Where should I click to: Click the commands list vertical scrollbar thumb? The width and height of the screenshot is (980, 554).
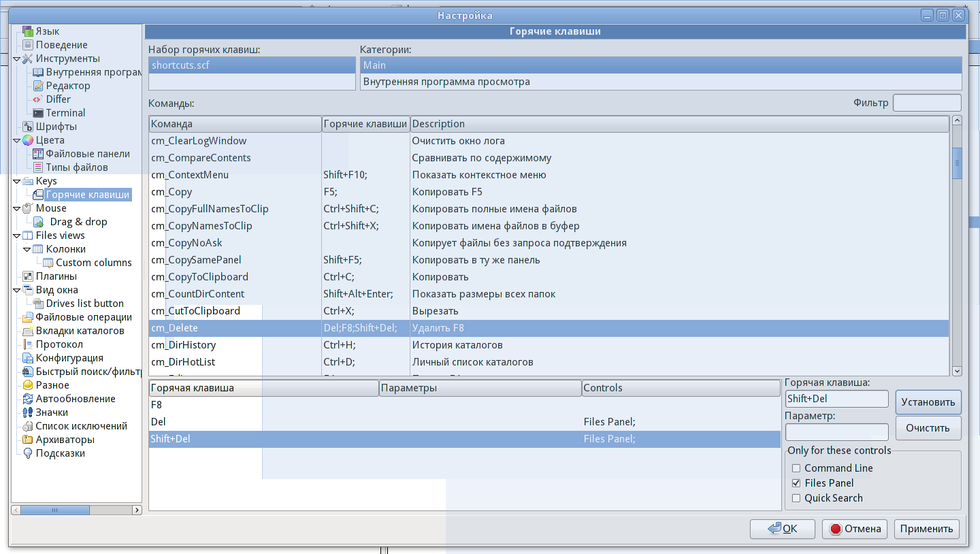click(957, 163)
